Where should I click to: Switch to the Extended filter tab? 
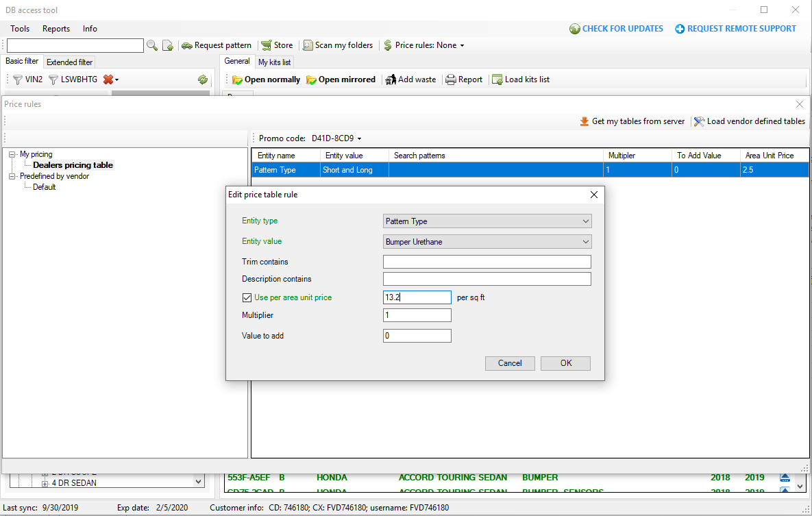tap(69, 62)
